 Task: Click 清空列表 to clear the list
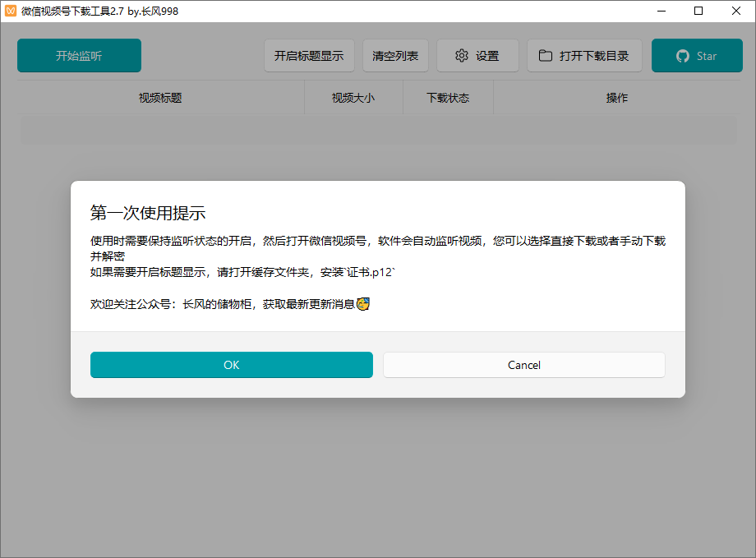pos(395,55)
